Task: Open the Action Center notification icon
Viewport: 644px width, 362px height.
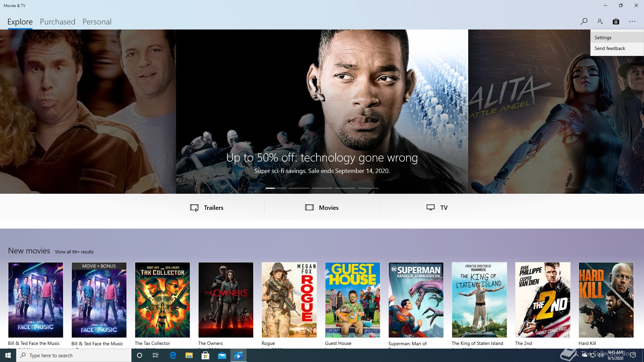Action: point(633,355)
